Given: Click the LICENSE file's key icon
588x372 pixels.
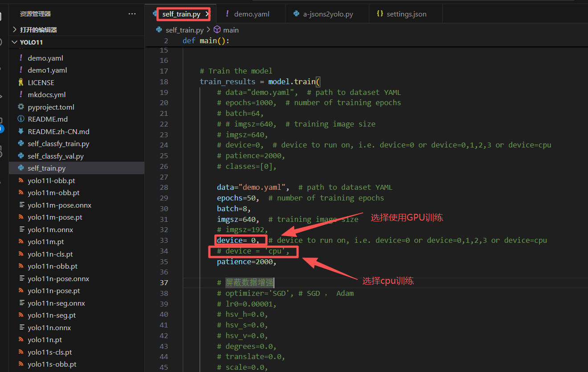Looking at the screenshot, I should [20, 82].
